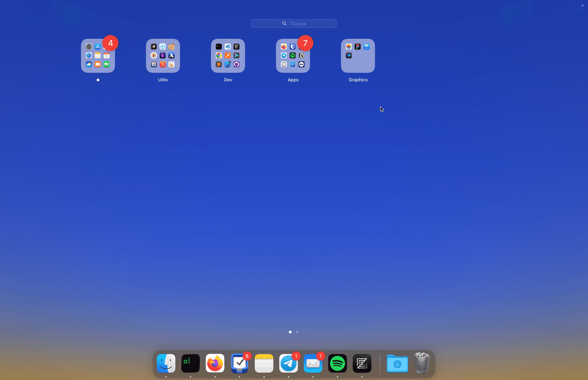Screen dimensions: 588x380
Task: Open Finder from the Dock
Action: click(x=166, y=363)
